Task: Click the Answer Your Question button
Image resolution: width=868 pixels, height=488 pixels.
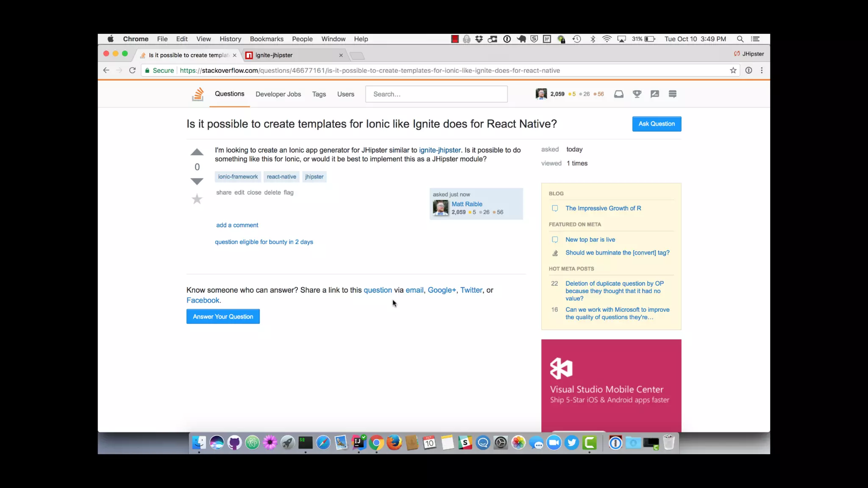Action: [x=223, y=316]
